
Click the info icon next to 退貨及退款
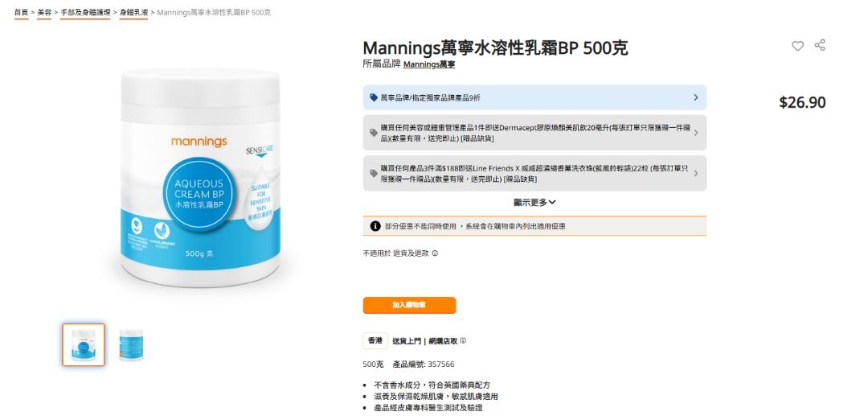(435, 253)
